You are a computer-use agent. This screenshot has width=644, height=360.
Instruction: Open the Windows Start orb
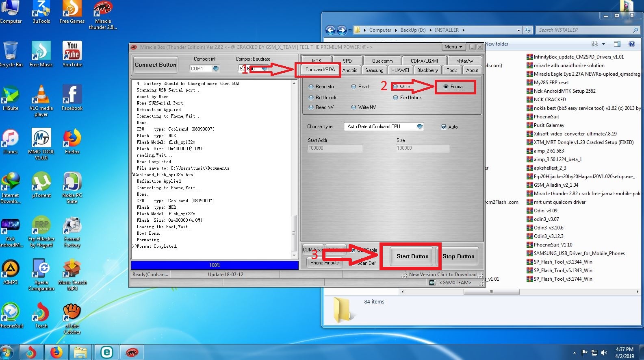point(7,352)
